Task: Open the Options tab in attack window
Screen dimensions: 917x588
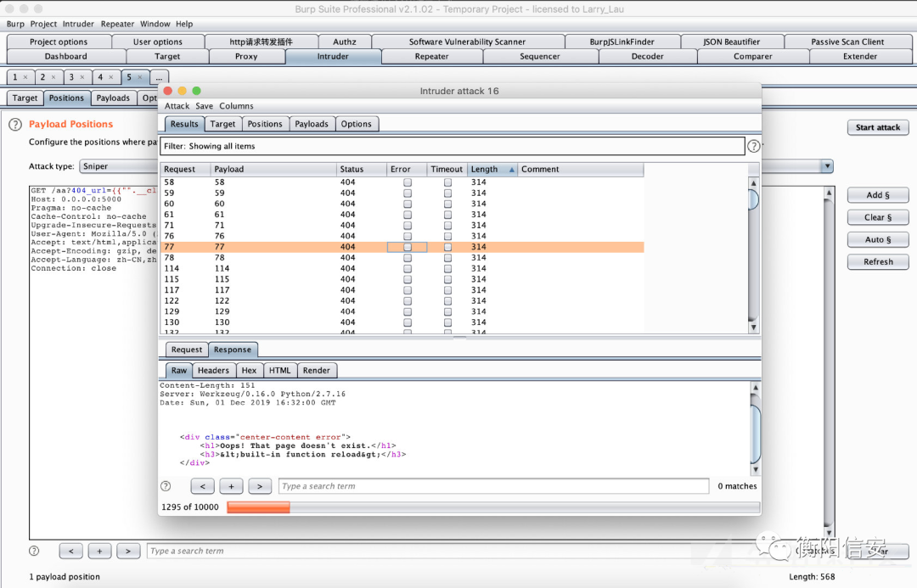Action: coord(356,124)
